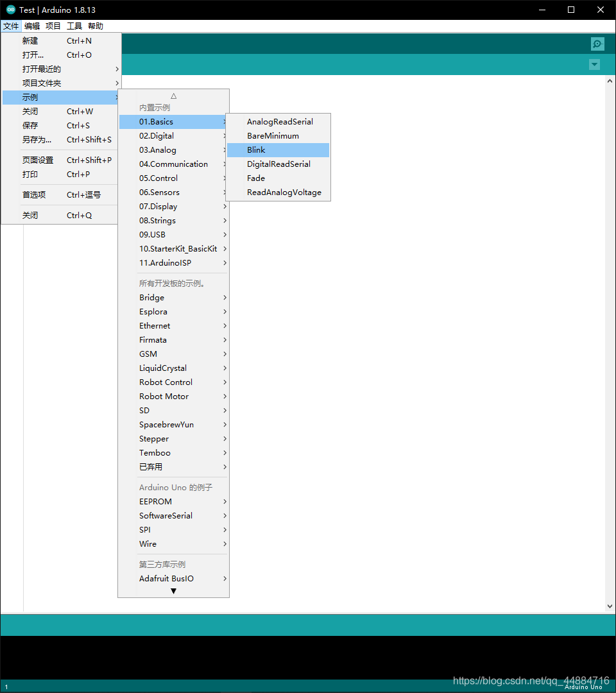This screenshot has width=616, height=693.
Task: Expand 05.Control examples submenu
Action: click(174, 178)
